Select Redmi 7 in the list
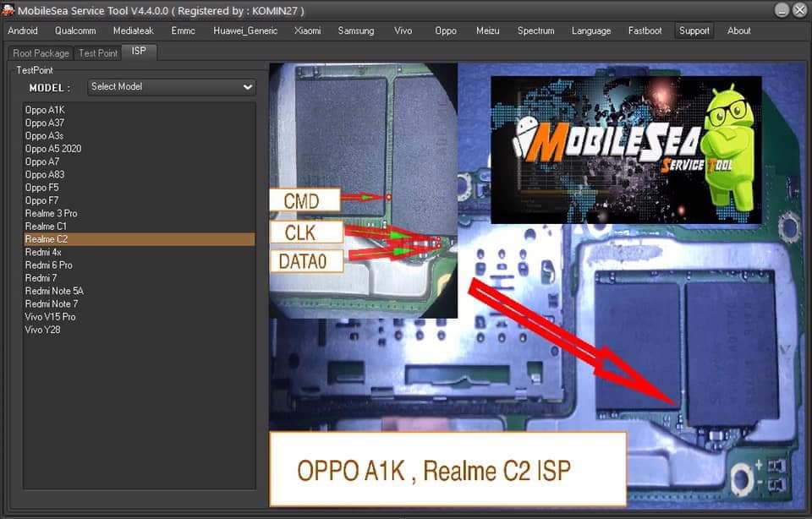Image resolution: width=812 pixels, height=519 pixels. click(139, 278)
